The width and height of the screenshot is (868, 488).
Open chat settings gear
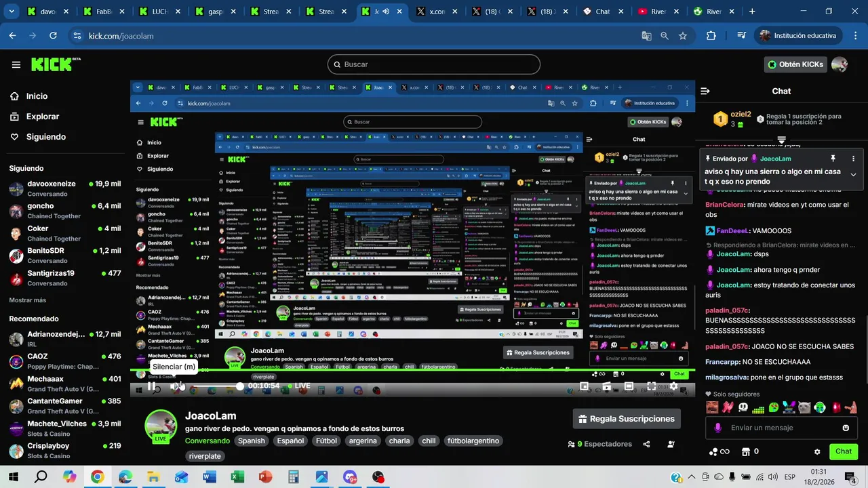[x=817, y=451]
